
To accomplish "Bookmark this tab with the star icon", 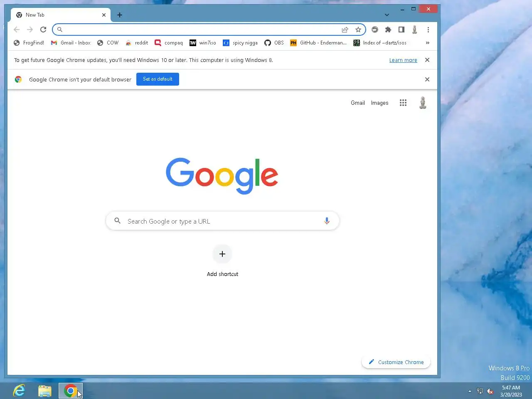I will [358, 30].
